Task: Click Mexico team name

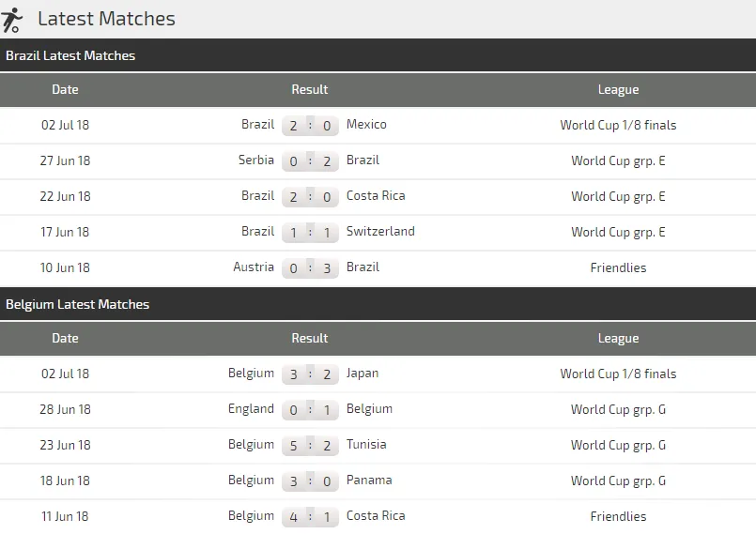Action: click(366, 125)
